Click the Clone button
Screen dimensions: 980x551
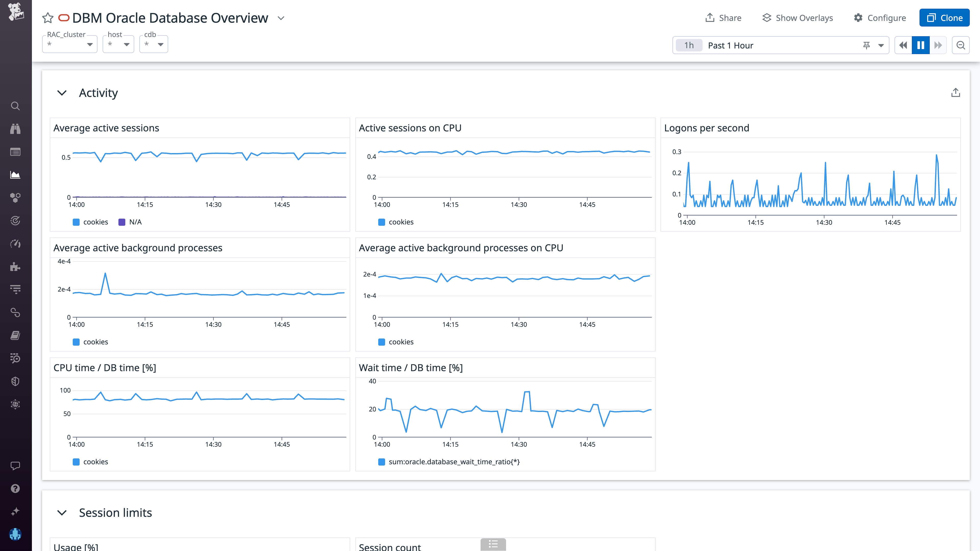[945, 18]
